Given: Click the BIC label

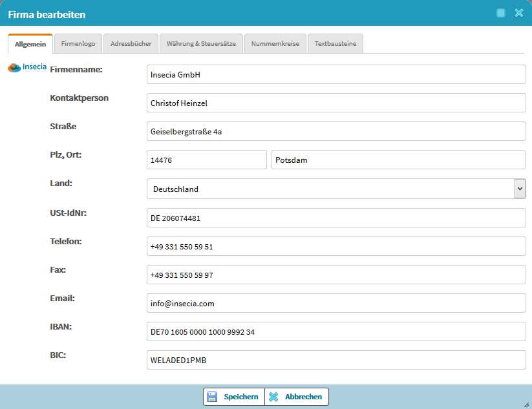Looking at the screenshot, I should click(x=58, y=355).
